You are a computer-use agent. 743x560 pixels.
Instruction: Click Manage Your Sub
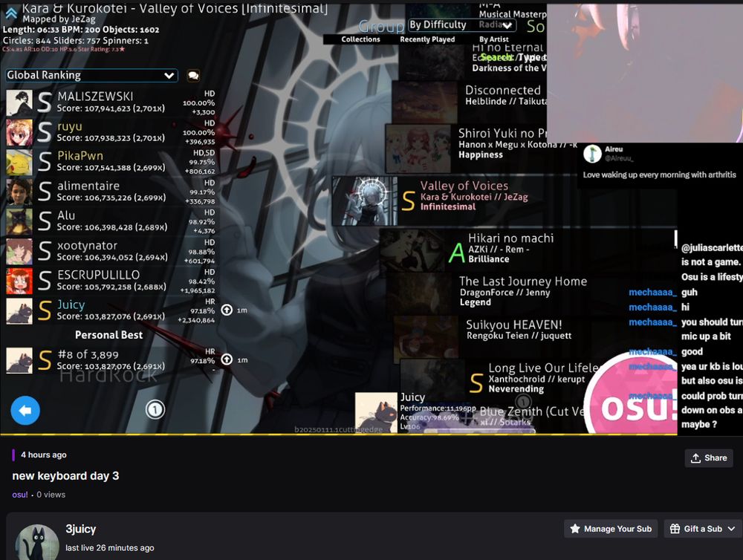(x=611, y=529)
